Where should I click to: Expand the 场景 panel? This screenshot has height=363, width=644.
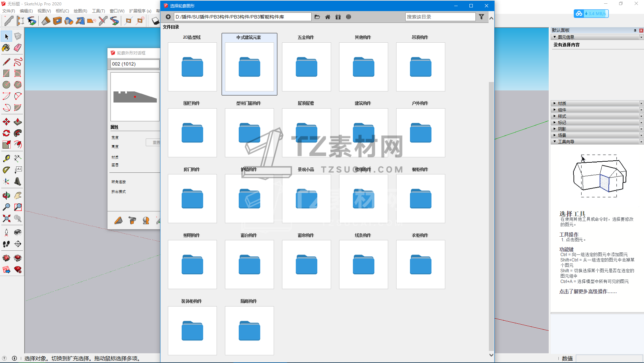pos(555,135)
